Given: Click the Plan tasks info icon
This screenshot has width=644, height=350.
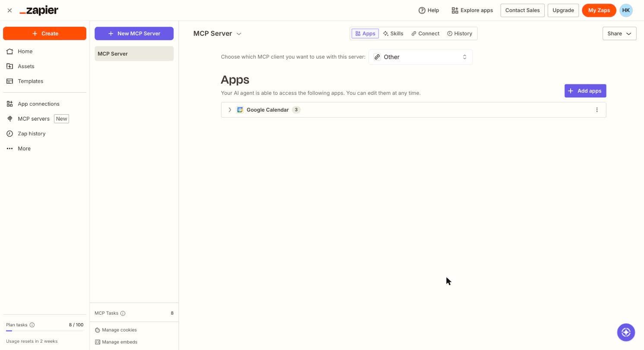Looking at the screenshot, I should (x=32, y=325).
